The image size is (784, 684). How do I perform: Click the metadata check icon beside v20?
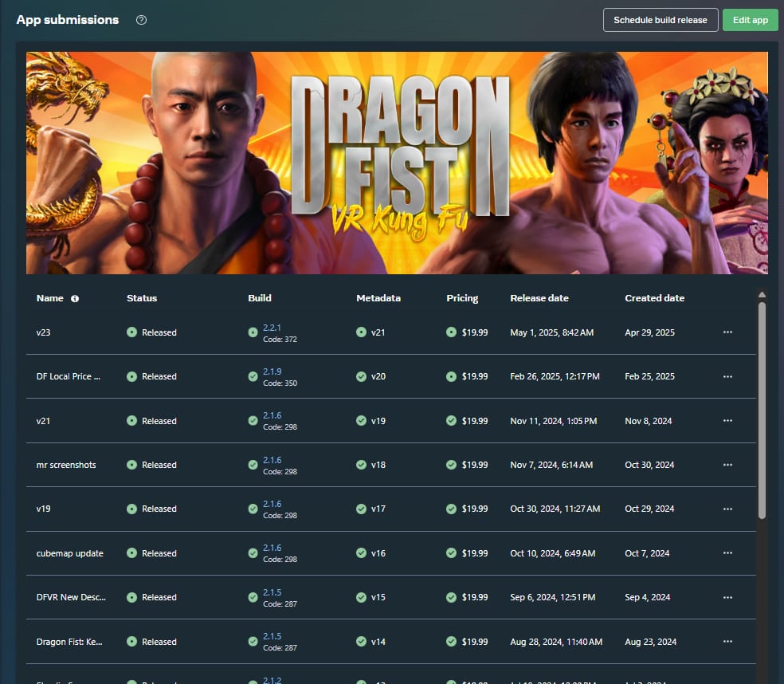[361, 376]
